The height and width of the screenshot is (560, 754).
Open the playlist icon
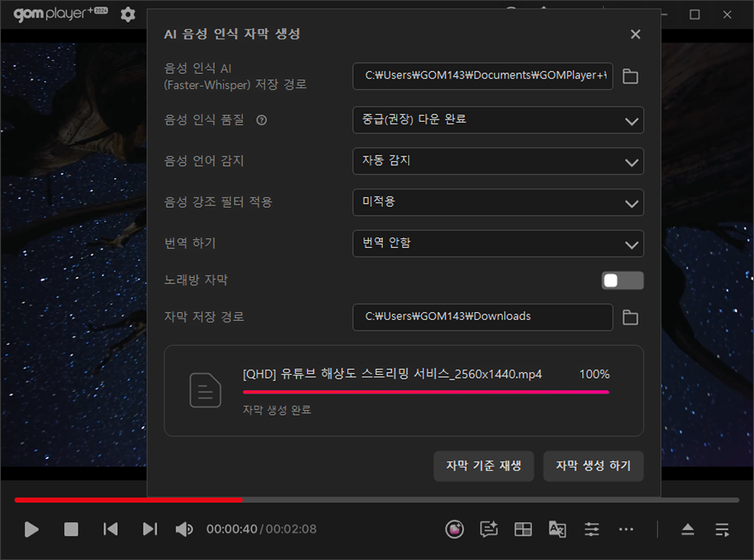[x=722, y=529]
